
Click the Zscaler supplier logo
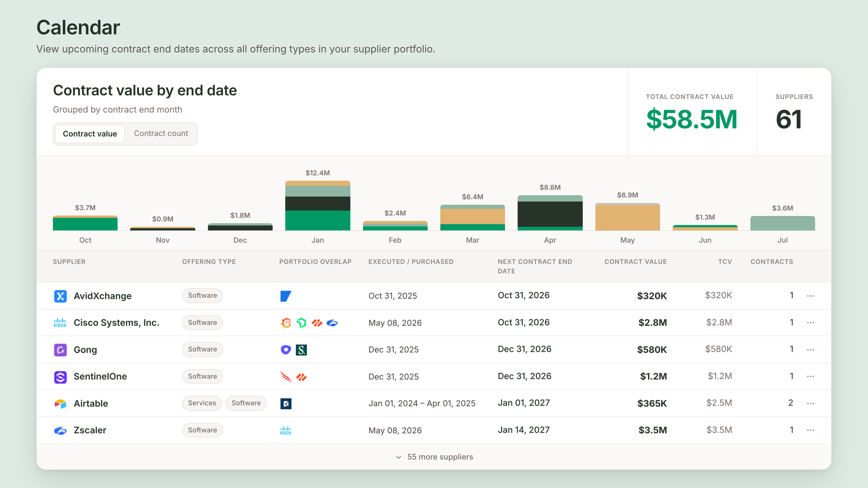pos(60,431)
